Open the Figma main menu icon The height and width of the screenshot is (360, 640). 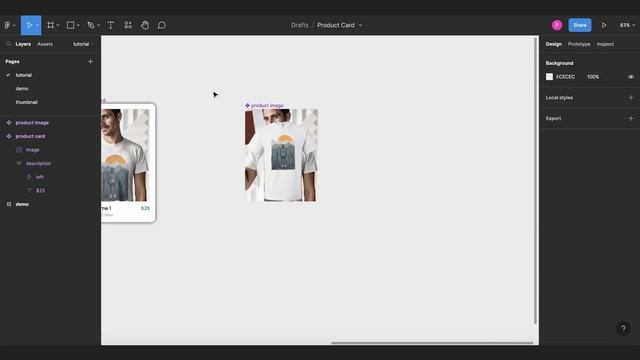coord(7,25)
